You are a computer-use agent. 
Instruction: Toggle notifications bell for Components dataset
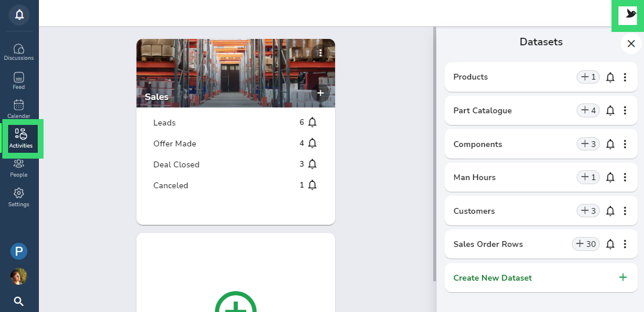(610, 144)
